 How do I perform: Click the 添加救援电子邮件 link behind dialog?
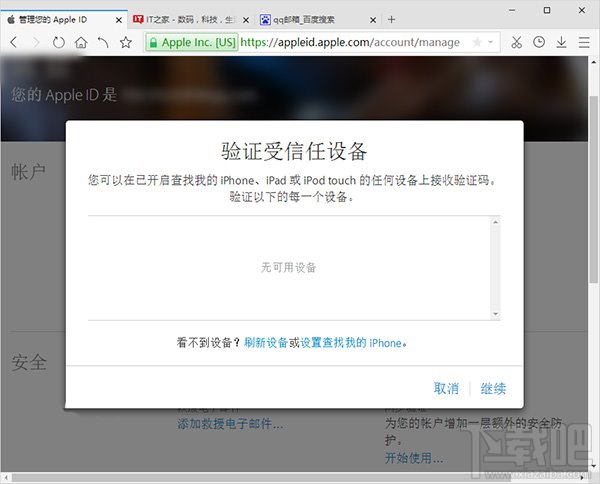pos(230,424)
